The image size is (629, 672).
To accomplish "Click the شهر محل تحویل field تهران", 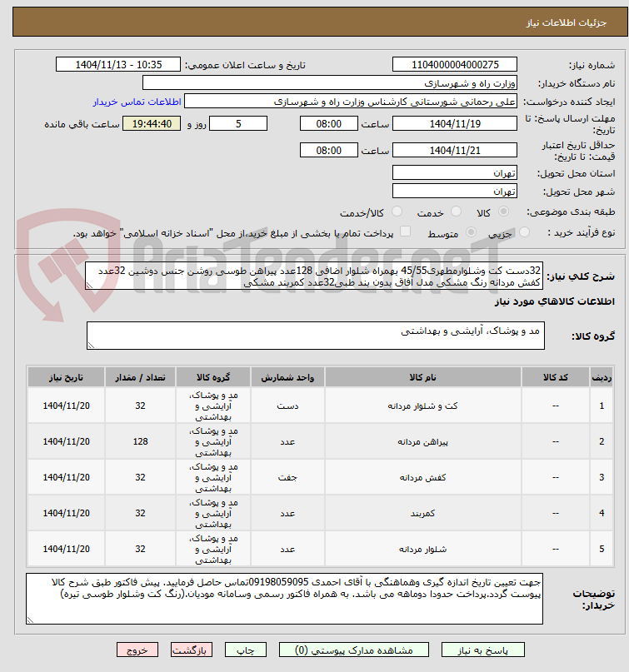I will (455, 191).
